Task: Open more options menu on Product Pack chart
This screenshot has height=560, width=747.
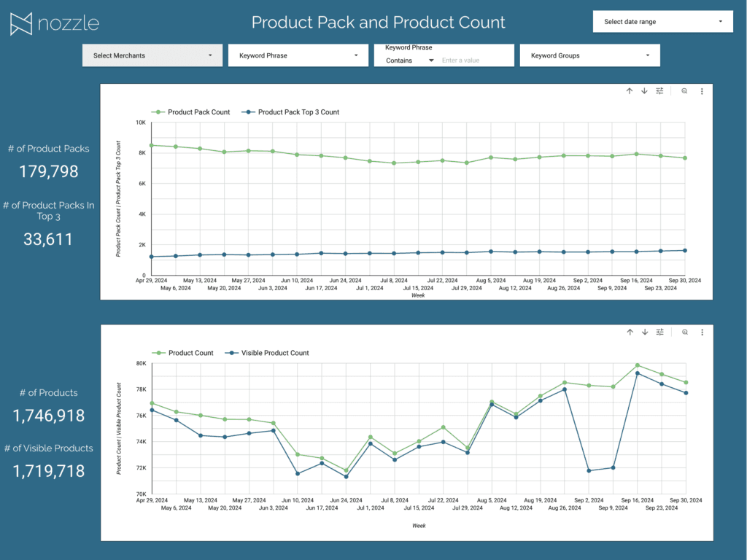Action: (x=702, y=91)
